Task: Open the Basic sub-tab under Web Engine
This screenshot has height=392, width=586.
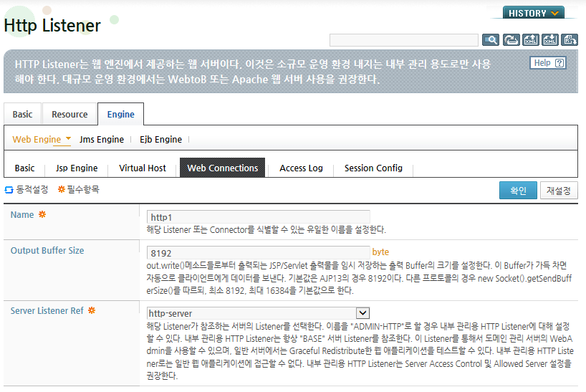Action: [x=24, y=168]
